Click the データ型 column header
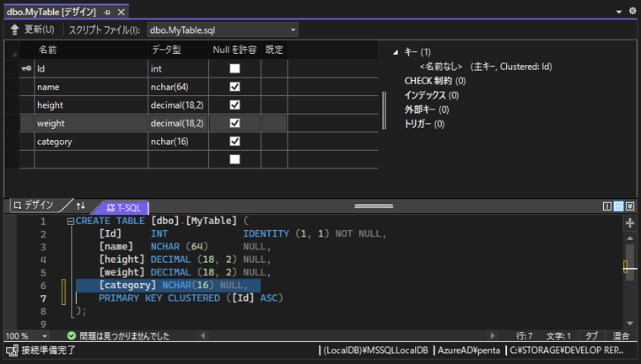Viewport: 641px width, 364px height. tap(178, 50)
